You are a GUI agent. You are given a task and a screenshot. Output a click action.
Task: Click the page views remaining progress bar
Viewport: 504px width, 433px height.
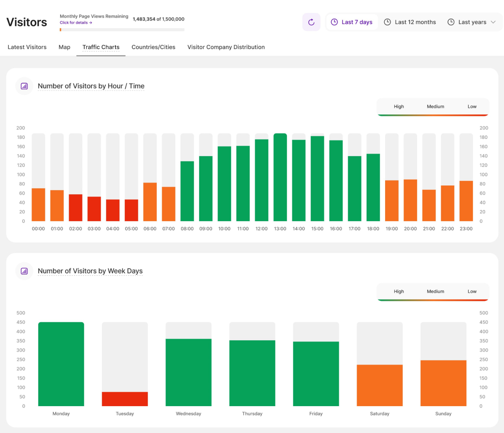[x=122, y=30]
